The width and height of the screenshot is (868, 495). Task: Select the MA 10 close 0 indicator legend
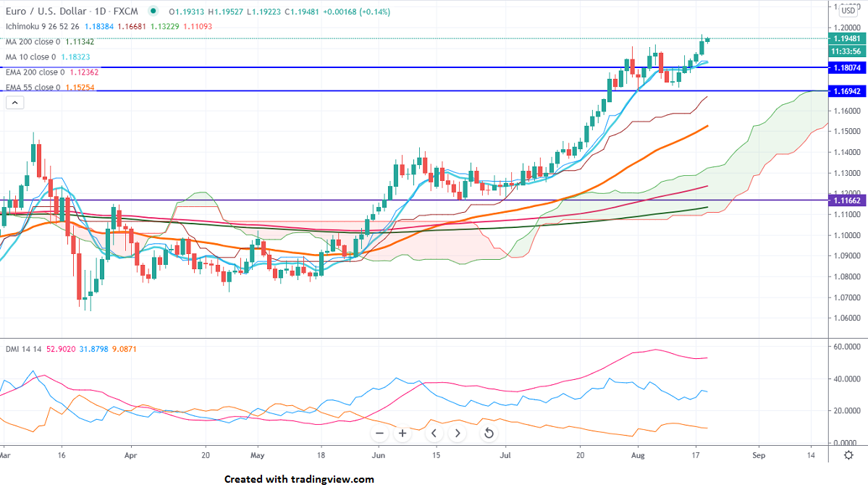pos(31,57)
